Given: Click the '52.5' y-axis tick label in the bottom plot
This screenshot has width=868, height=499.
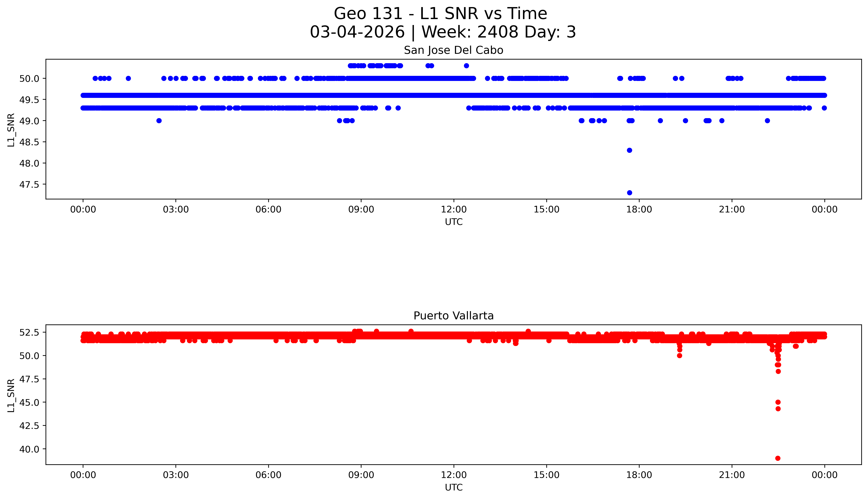Looking at the screenshot, I should click(x=29, y=333).
